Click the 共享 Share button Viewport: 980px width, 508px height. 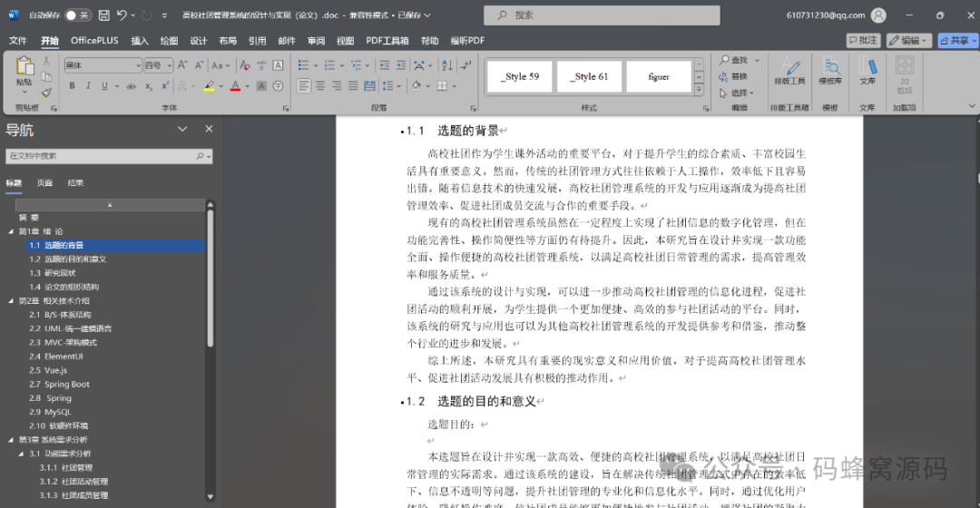click(x=957, y=41)
